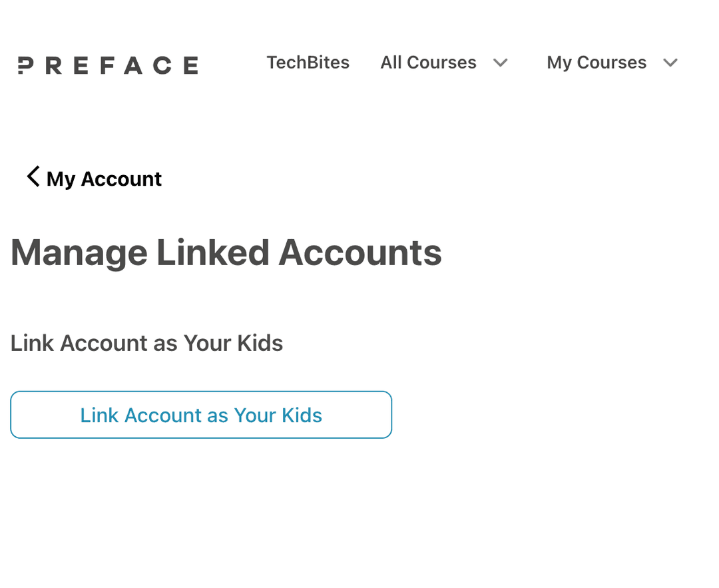Go back using the left arrow icon

coord(33,177)
